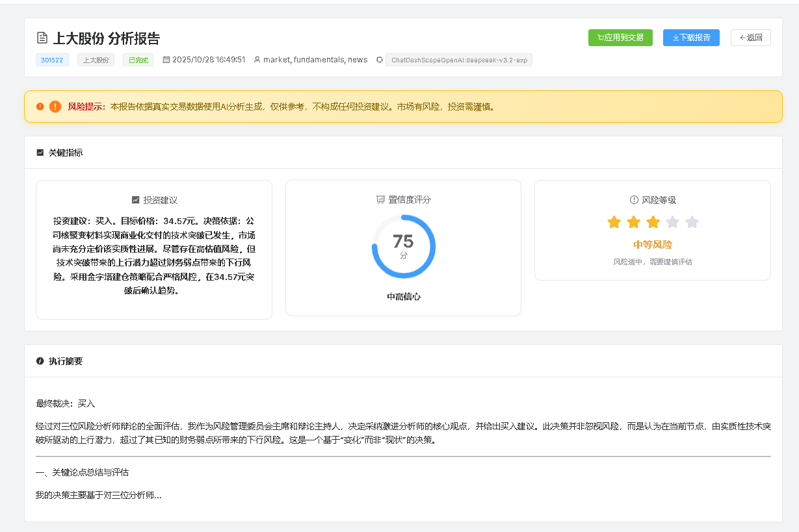Click the 置信度评分 card heading
The width and height of the screenshot is (799, 532).
click(410, 199)
